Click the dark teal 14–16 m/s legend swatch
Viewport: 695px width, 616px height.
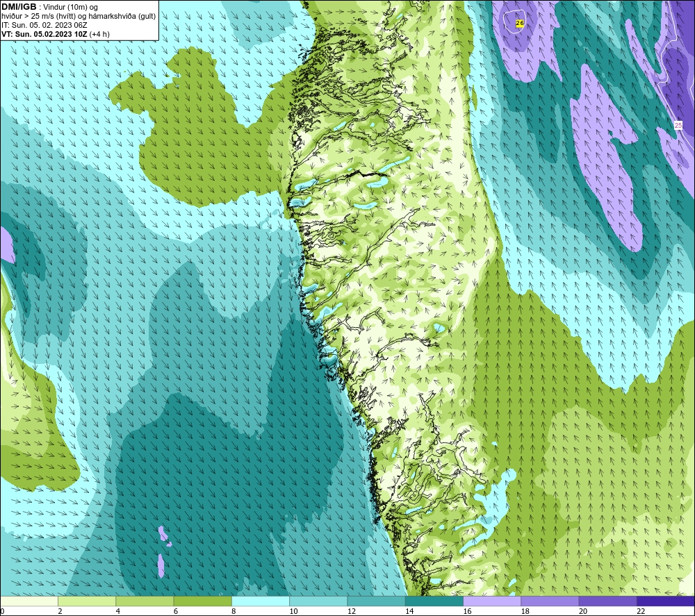click(434, 601)
